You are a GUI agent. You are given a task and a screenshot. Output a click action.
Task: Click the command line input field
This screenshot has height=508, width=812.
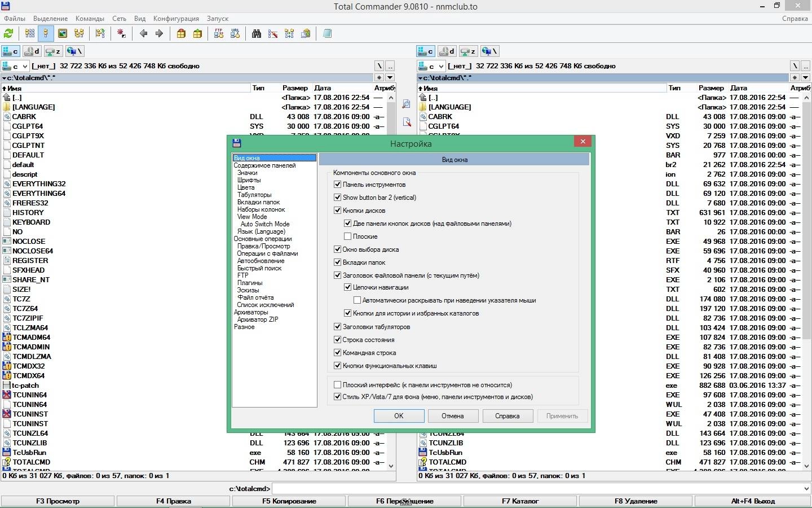[536, 489]
